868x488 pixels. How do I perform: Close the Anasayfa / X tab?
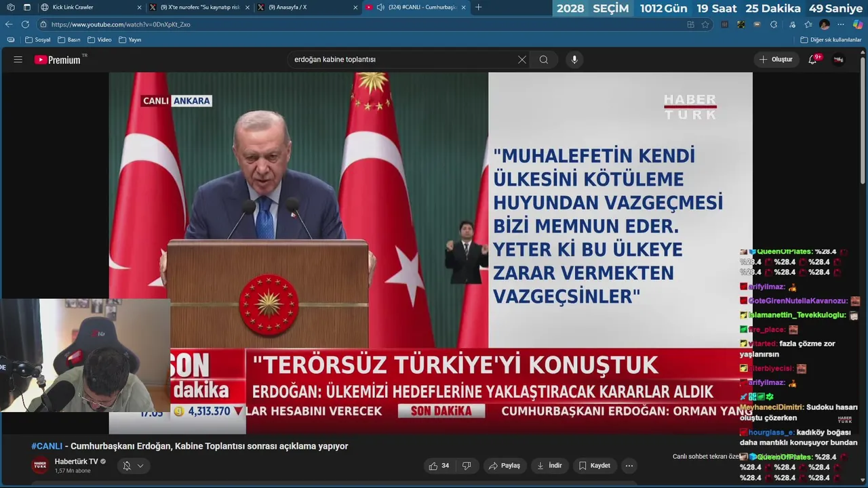coord(355,7)
